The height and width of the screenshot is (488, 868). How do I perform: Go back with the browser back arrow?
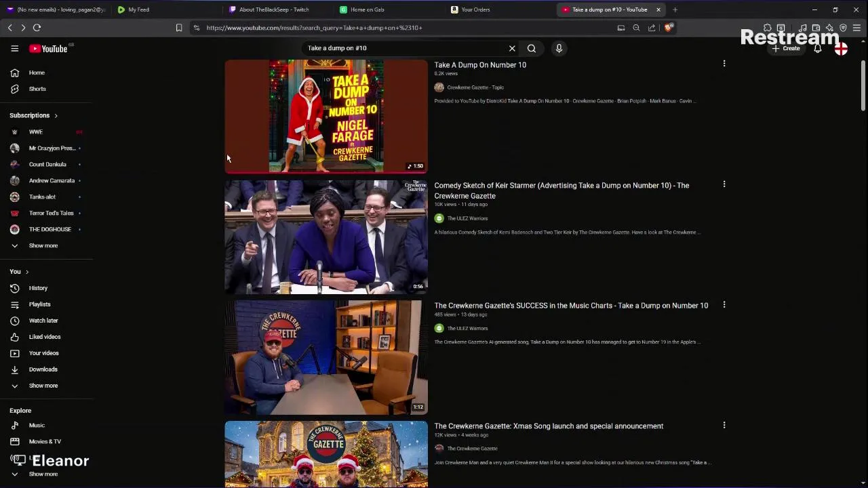point(9,28)
